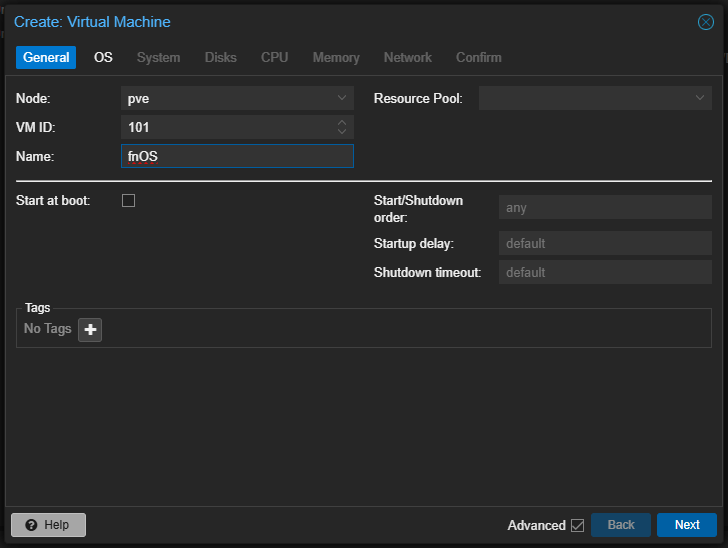Image resolution: width=728 pixels, height=548 pixels.
Task: Click the 'No Tags' text
Action: (x=48, y=328)
